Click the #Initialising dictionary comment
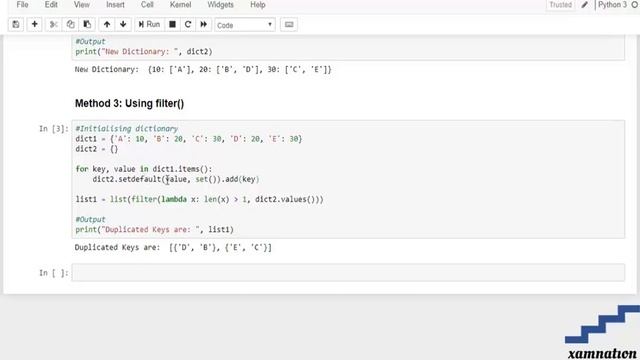 (127, 129)
